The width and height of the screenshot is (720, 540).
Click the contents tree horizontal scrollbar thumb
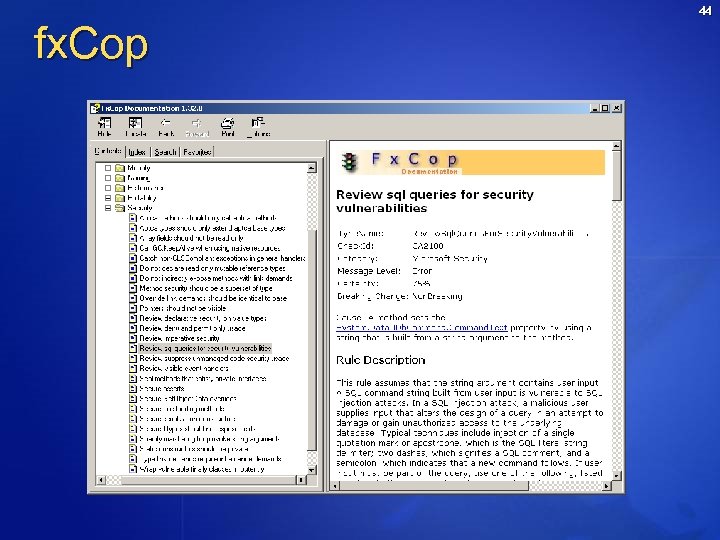[x=209, y=480]
